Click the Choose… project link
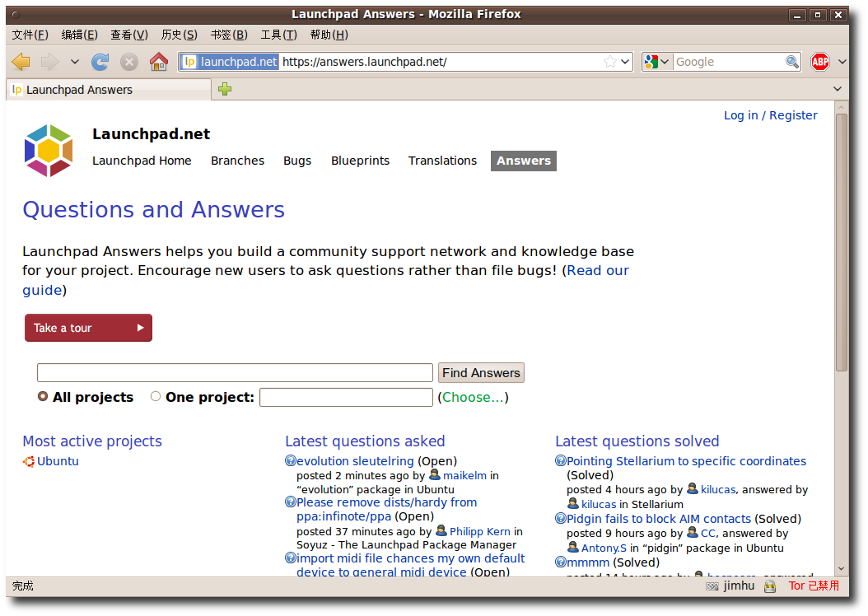 pos(474,398)
